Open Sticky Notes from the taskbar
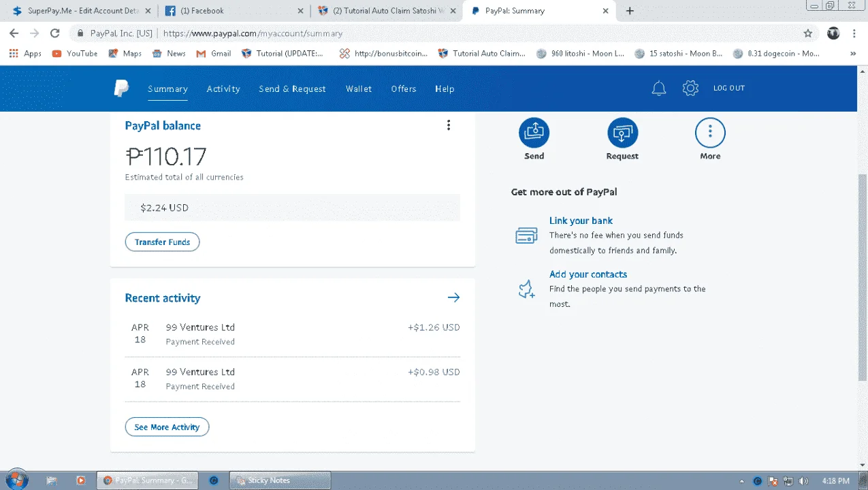The width and height of the screenshot is (868, 490). click(x=280, y=480)
